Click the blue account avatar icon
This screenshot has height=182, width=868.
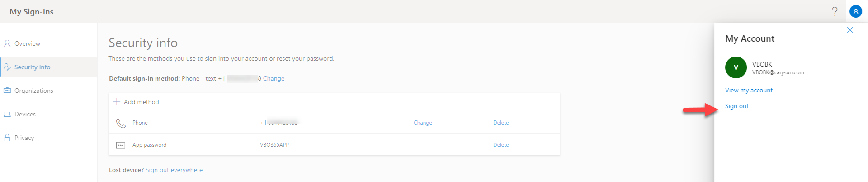[x=855, y=11]
